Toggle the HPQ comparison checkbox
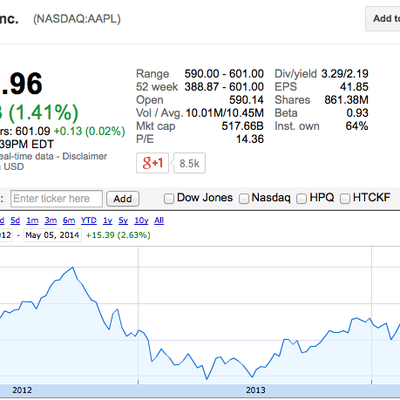 tap(302, 199)
